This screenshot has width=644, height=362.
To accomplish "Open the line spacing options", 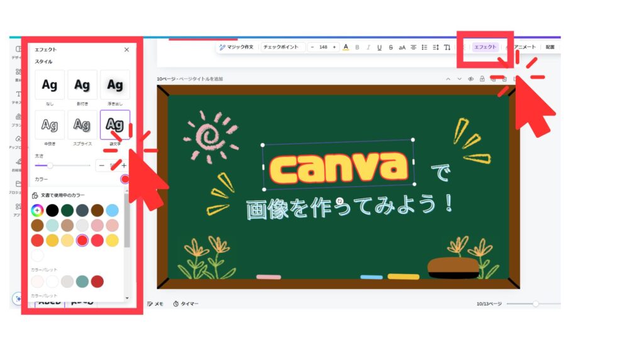I will (436, 47).
